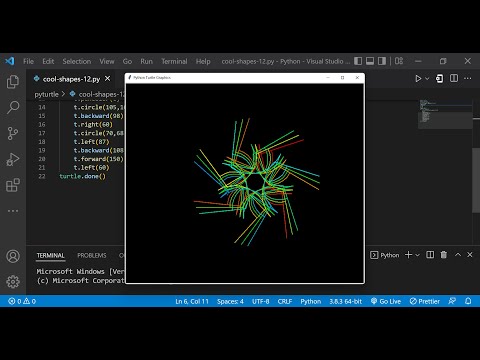The image size is (480, 360).
Task: Change line endings via CRLF
Action: (285, 301)
